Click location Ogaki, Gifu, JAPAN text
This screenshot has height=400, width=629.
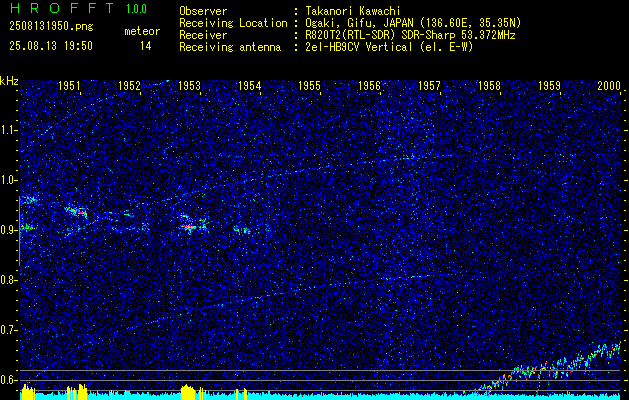413,23
